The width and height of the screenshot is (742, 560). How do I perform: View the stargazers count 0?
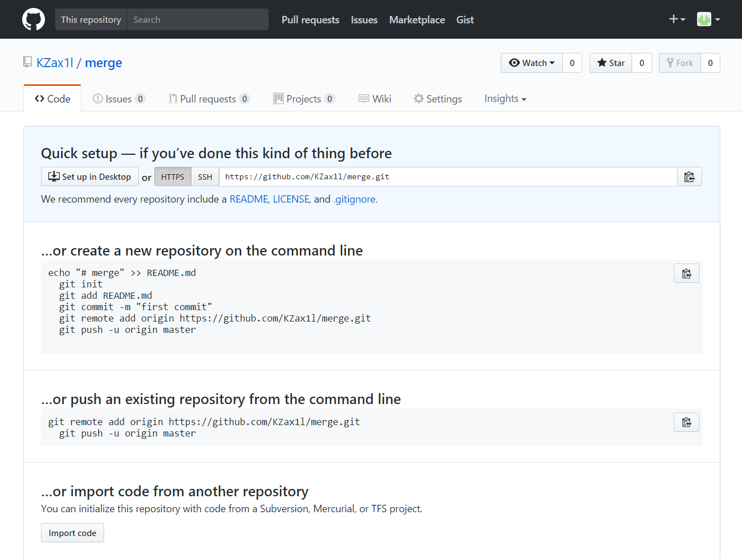[641, 63]
